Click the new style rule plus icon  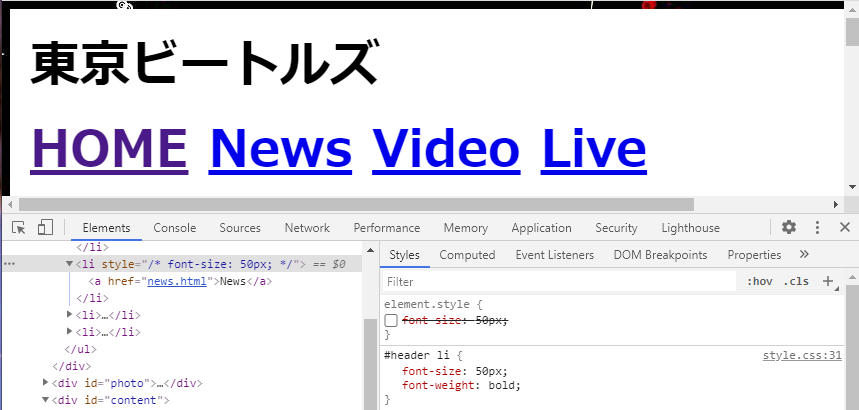point(828,282)
